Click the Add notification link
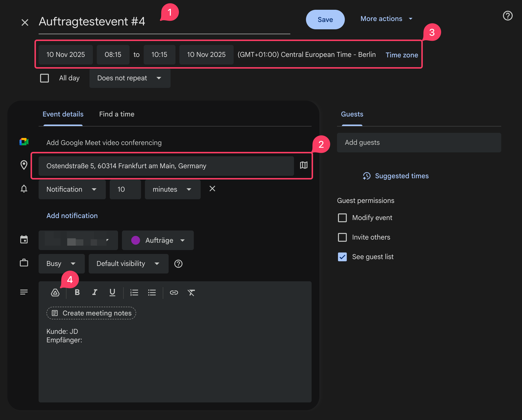The width and height of the screenshot is (522, 420). click(x=72, y=216)
